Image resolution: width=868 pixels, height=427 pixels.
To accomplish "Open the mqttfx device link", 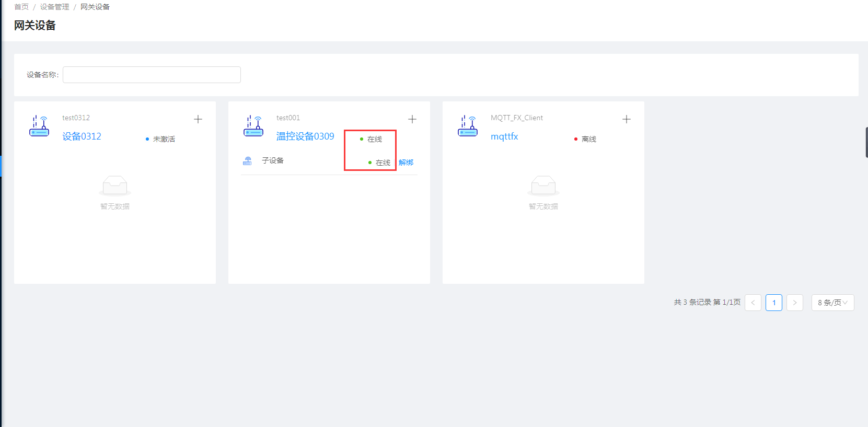I will click(504, 136).
